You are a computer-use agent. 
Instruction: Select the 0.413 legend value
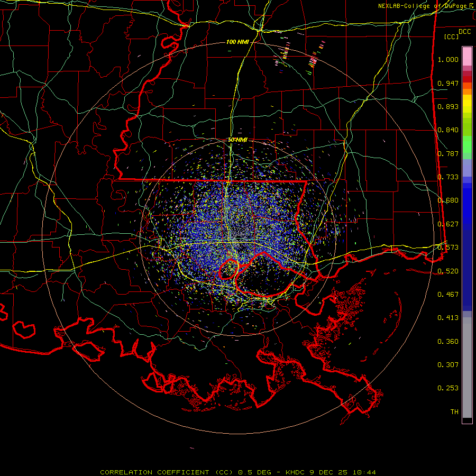[448, 318]
